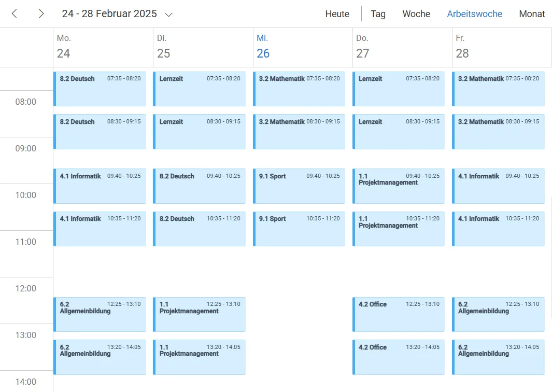Viewport: 552px width, 392px height.
Task: Select Tuesday 08:30 Lernzeit appointment
Action: [200, 132]
